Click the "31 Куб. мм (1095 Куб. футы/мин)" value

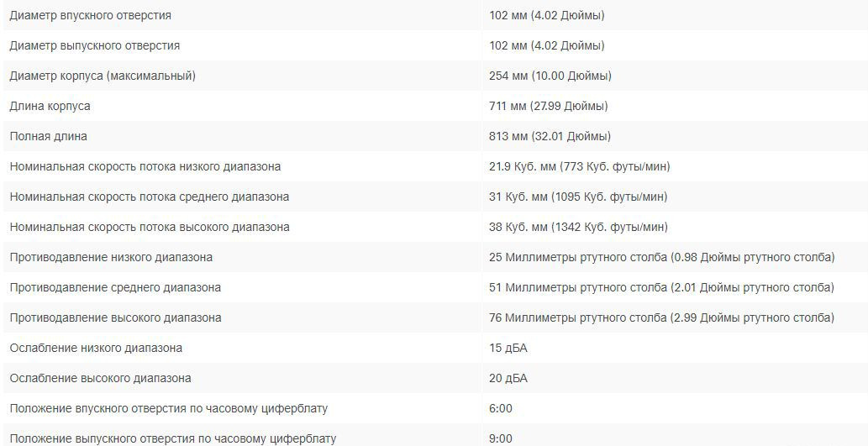pyautogui.click(x=577, y=197)
